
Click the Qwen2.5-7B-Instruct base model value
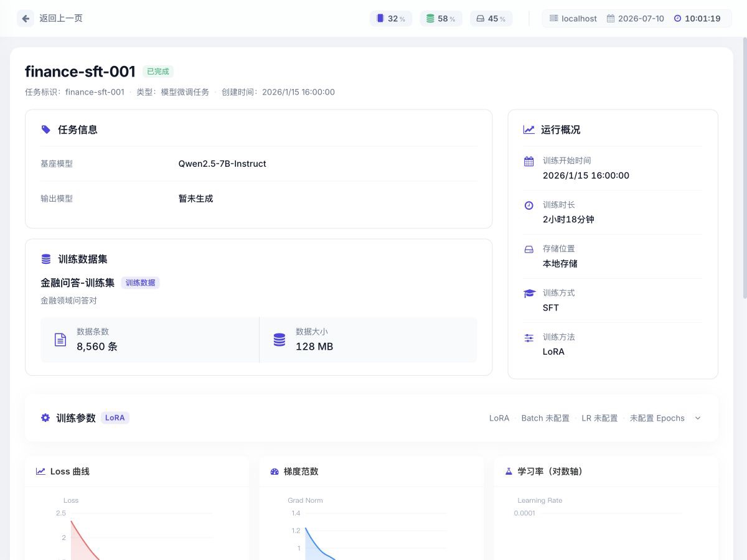[x=222, y=164]
